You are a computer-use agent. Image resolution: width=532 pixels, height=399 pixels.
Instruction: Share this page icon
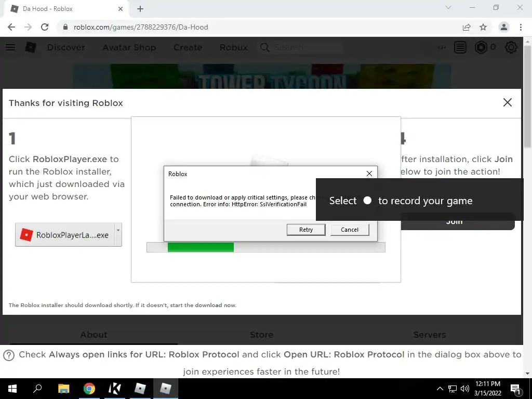(467, 27)
